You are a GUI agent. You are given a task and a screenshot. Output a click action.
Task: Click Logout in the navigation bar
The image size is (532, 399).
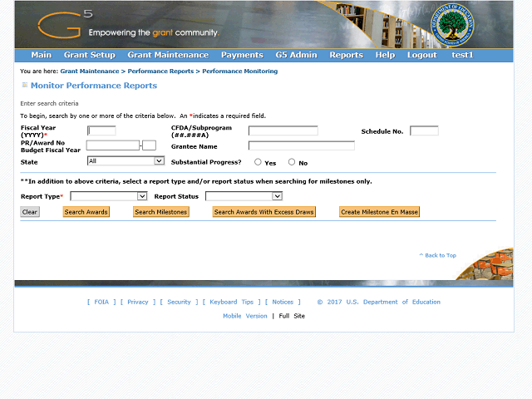point(422,55)
